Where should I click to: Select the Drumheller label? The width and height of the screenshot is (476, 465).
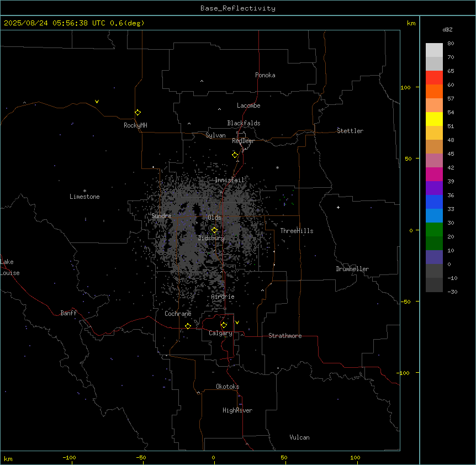tap(352, 269)
